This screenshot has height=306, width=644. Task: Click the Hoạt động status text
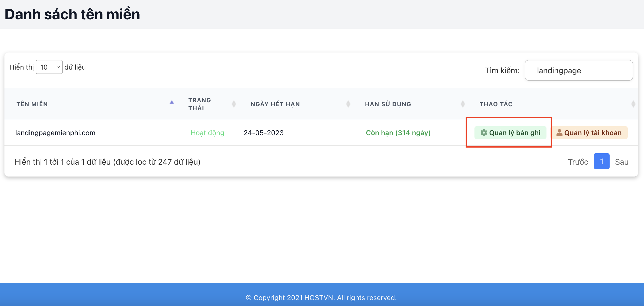pos(207,132)
